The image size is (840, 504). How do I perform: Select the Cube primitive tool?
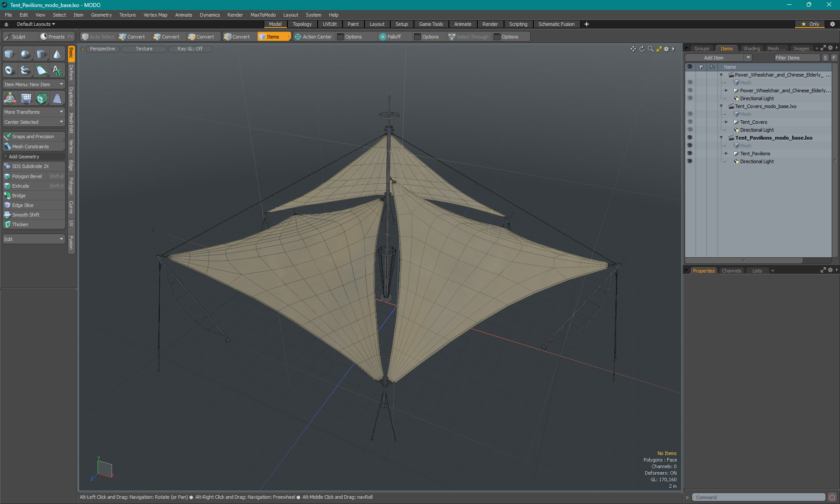tap(9, 54)
